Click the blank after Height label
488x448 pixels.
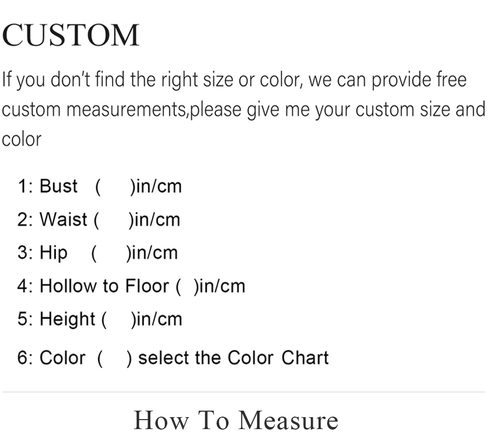(118, 319)
